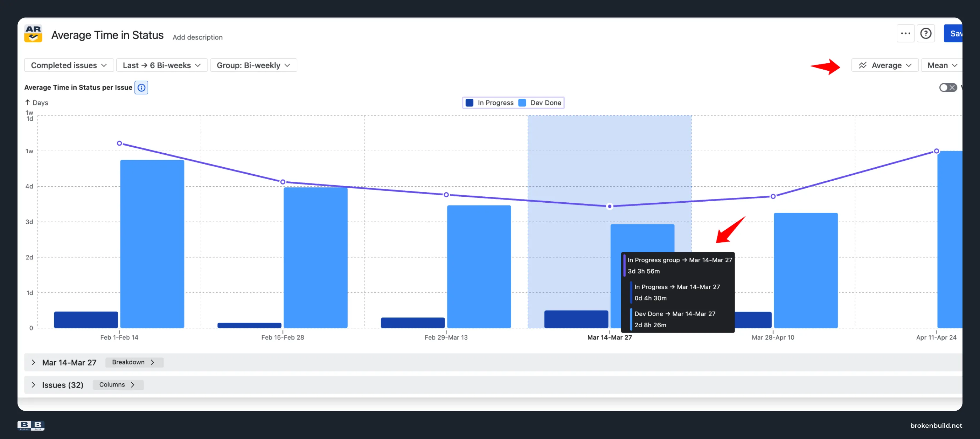Click the Save button
The height and width of the screenshot is (439, 980).
click(x=953, y=34)
